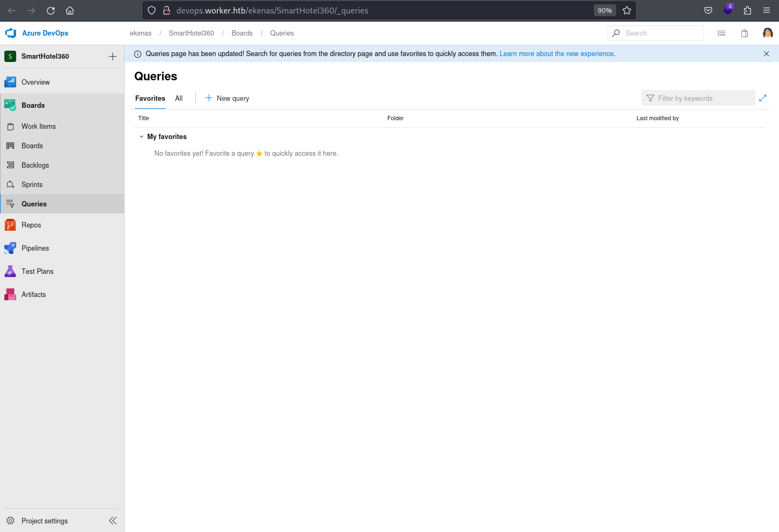Viewport: 779px width, 532px height.
Task: Click the Last modified by column header
Action: [658, 118]
